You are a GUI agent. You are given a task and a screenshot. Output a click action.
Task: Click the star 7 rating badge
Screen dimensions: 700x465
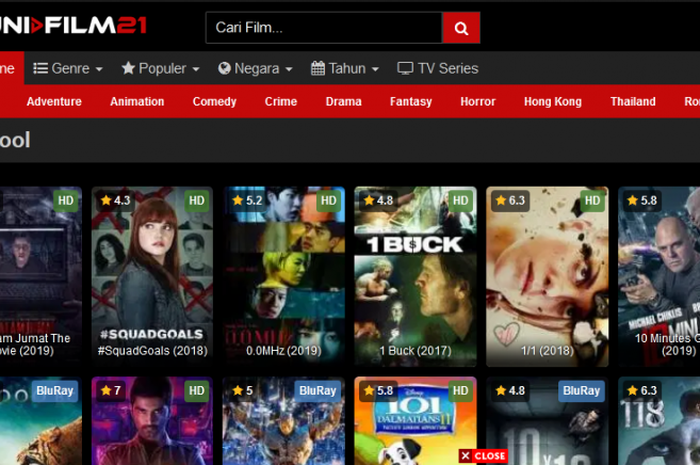pyautogui.click(x=111, y=391)
